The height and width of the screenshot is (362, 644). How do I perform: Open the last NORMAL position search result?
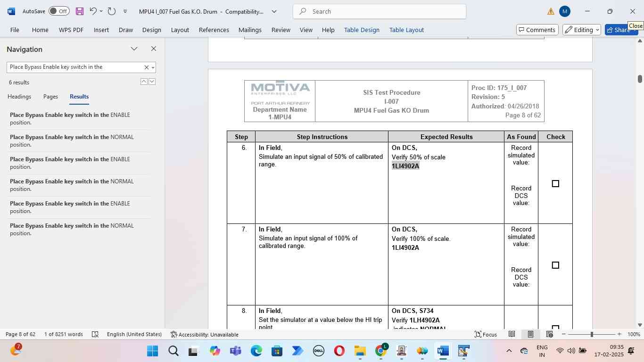[78, 230]
